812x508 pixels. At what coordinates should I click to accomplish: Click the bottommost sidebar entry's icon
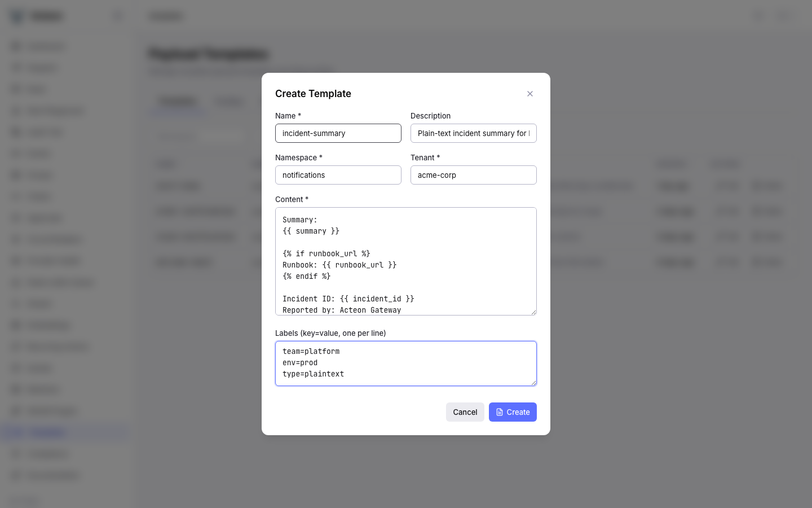tap(15, 475)
